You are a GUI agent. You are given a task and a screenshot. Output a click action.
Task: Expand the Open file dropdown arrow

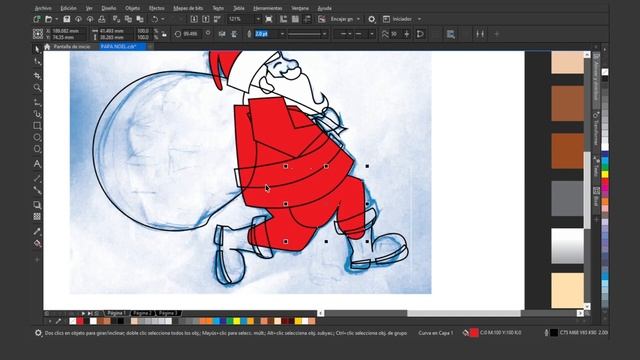pos(56,19)
